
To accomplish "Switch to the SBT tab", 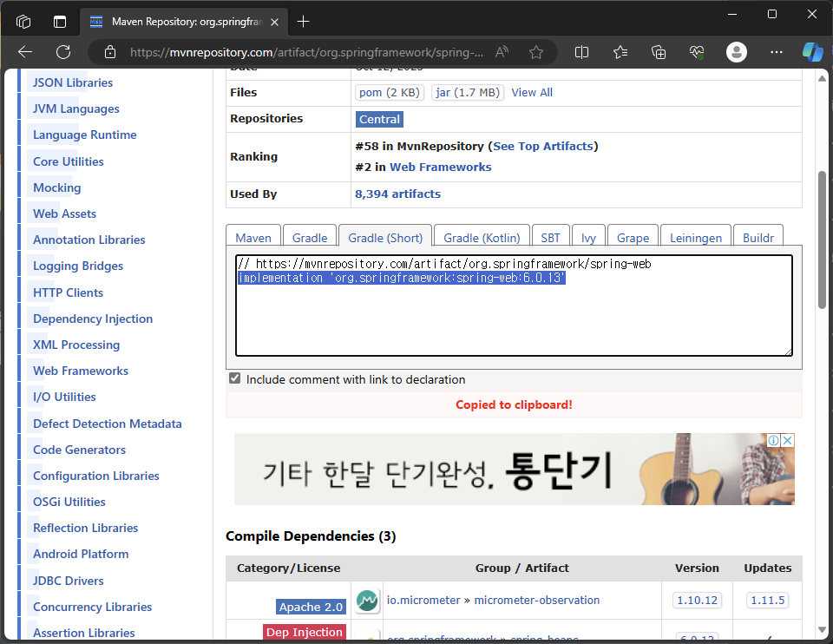I will pos(550,238).
